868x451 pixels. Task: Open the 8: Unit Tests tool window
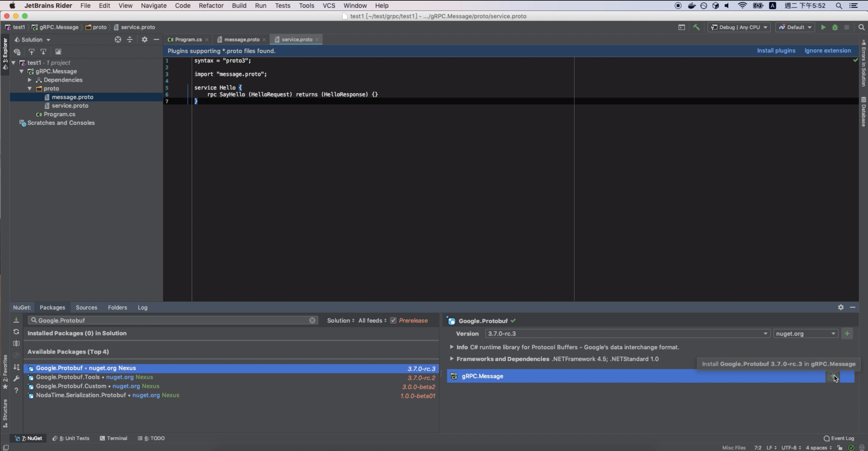coord(71,438)
